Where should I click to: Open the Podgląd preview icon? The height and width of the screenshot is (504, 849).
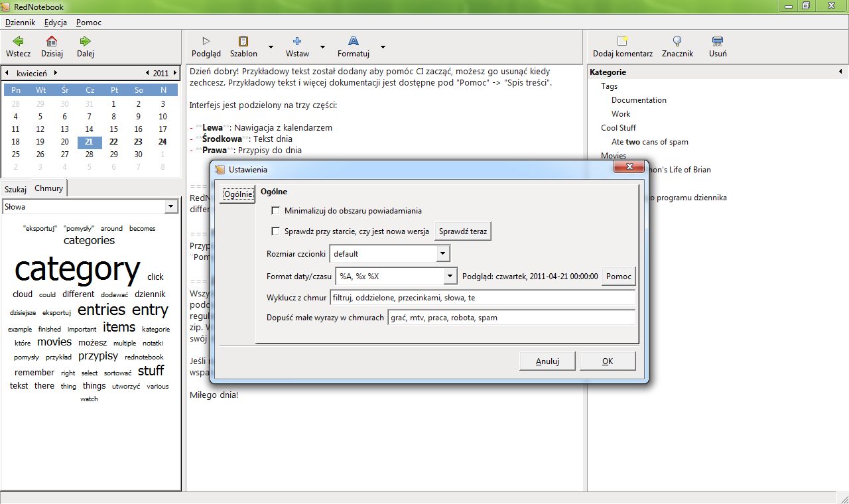206,41
